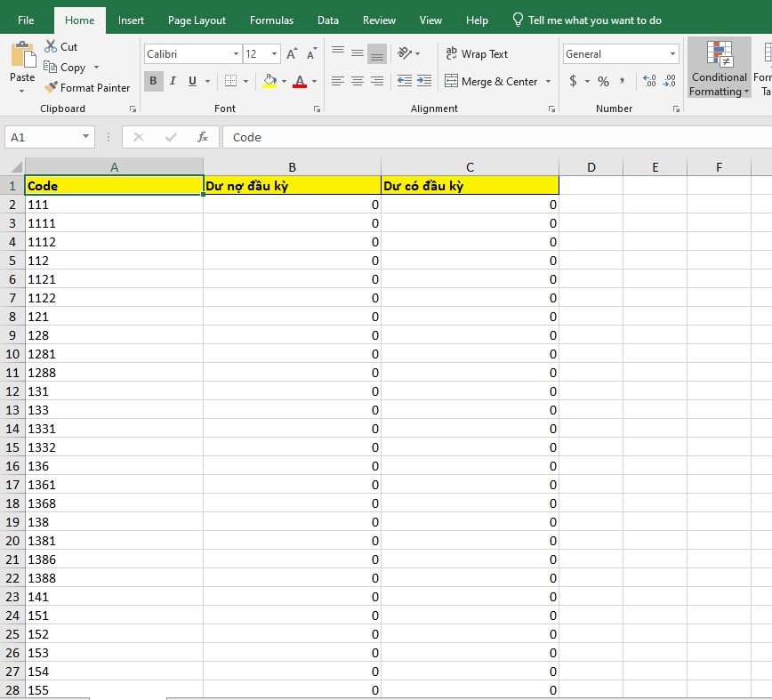Toggle Italic formatting
Screen dimensions: 772x700
tap(173, 81)
